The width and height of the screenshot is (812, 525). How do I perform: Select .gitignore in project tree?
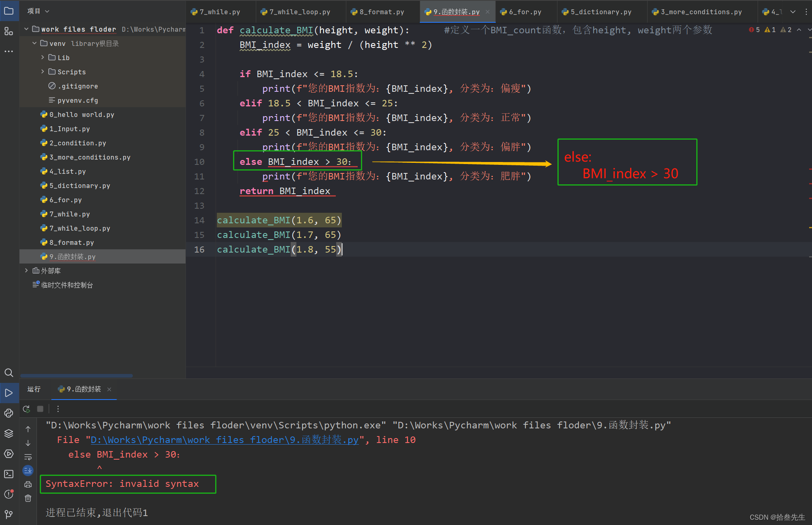[x=78, y=86]
